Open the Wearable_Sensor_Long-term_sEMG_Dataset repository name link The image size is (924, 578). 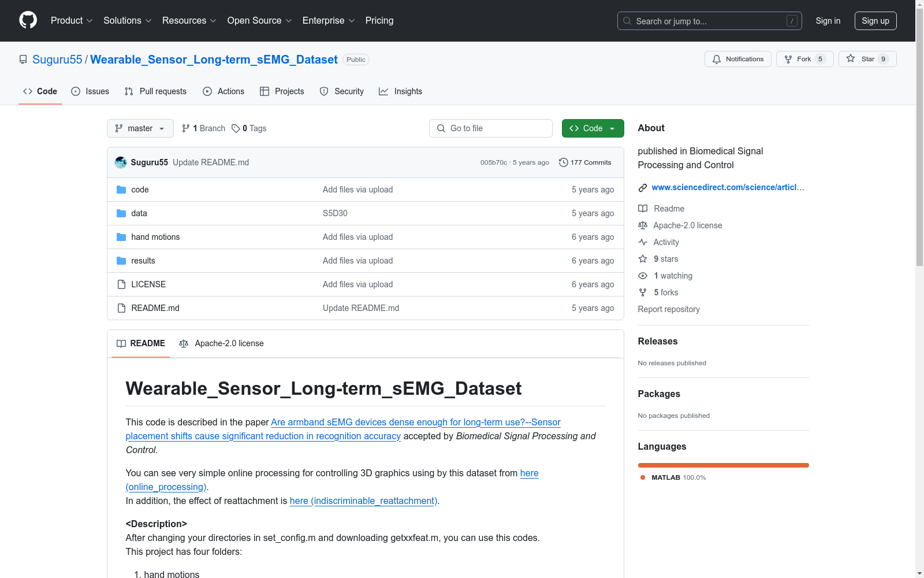(214, 60)
